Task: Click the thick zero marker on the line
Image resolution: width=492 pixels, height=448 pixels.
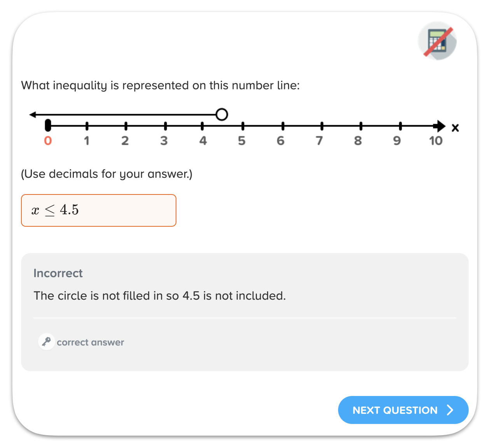Action: 48,126
